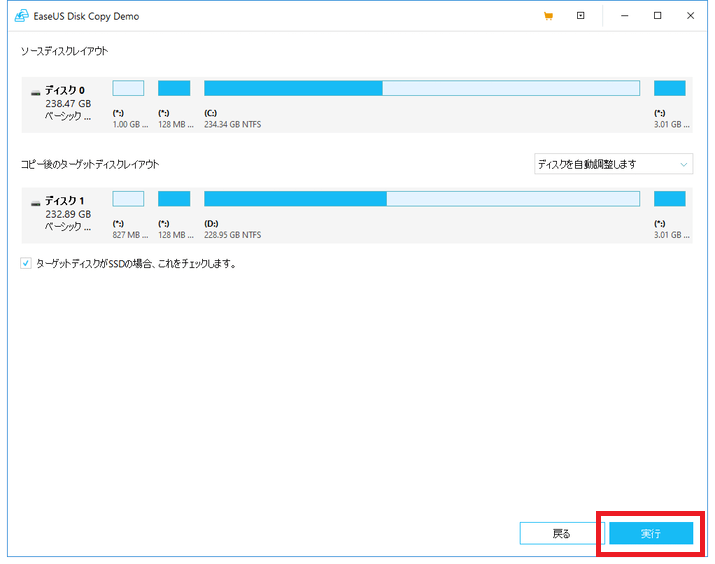This screenshot has height=564, width=715.
Task: Select the 1.00 GB partition on Disk 0
Action: (128, 88)
